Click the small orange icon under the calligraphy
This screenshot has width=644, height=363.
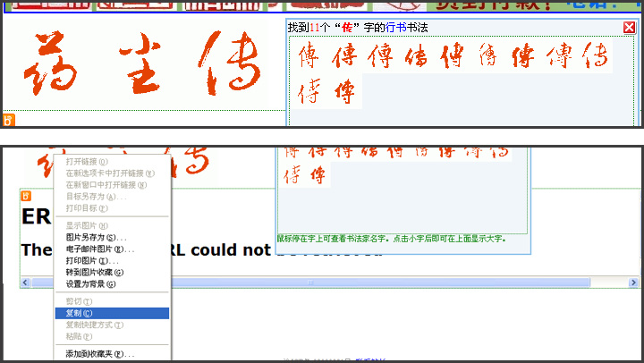pos(9,120)
